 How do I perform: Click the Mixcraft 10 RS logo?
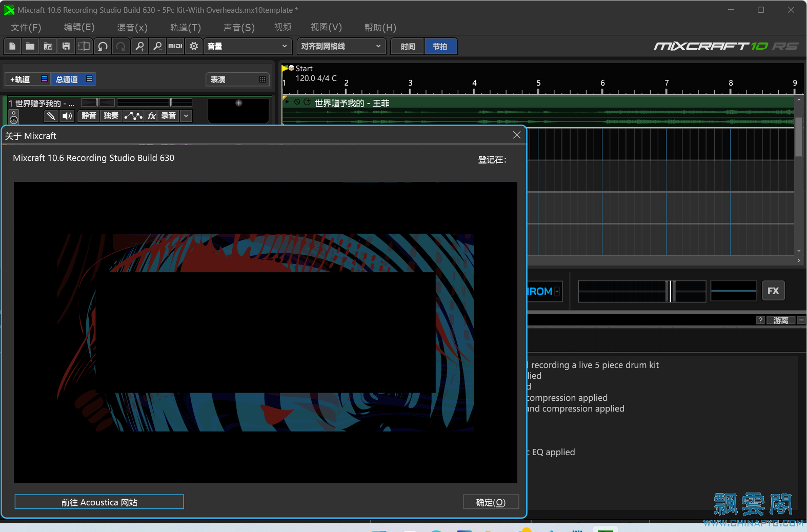point(725,46)
